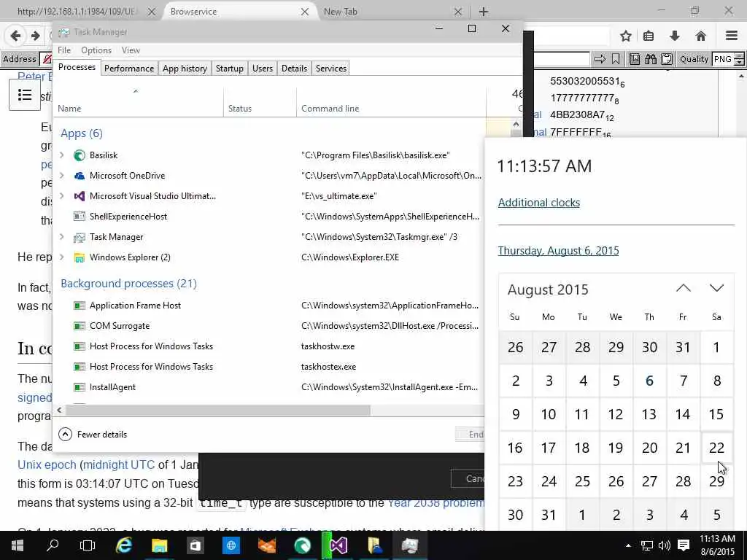This screenshot has width=747, height=560.
Task: Click the bookmark ribbon icon in Address bar
Action: pos(616,59)
